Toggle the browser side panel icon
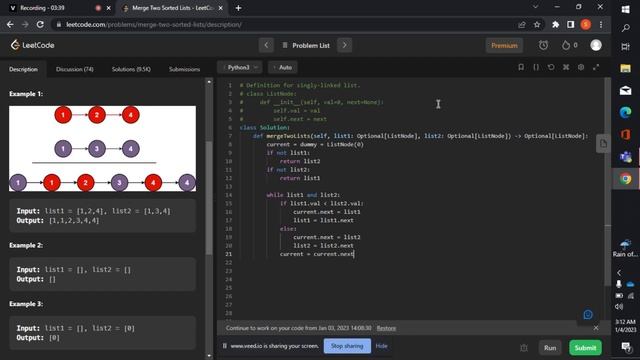The width and height of the screenshot is (640, 360). click(571, 25)
